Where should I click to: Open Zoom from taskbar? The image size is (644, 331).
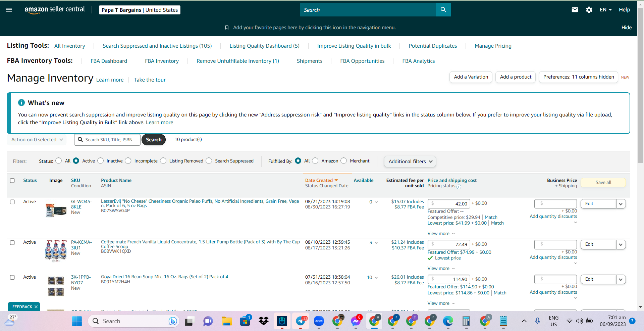pyautogui.click(x=319, y=321)
